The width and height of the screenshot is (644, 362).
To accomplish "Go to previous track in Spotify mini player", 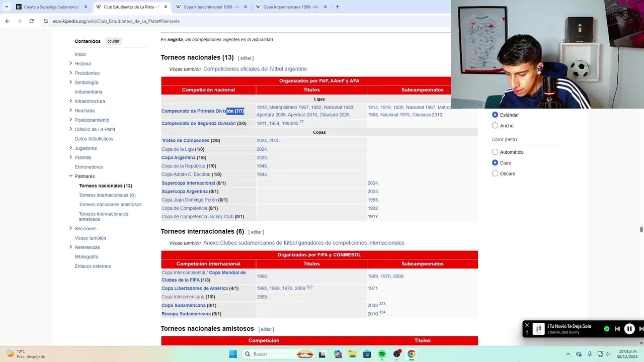I will (617, 329).
